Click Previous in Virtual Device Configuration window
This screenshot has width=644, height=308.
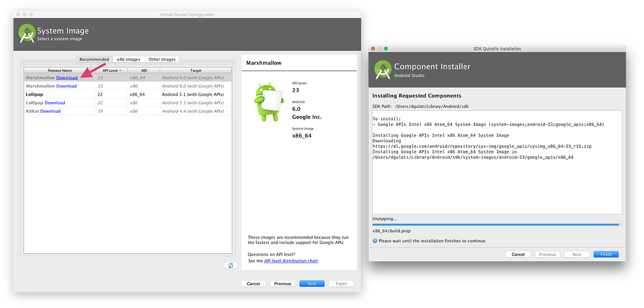point(282,283)
